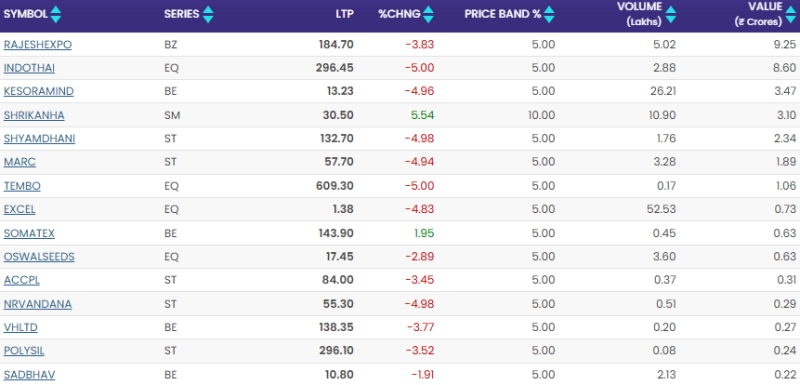Select POLYSIL percent change -3.52
Screen dimensions: 800x385
(x=420, y=351)
